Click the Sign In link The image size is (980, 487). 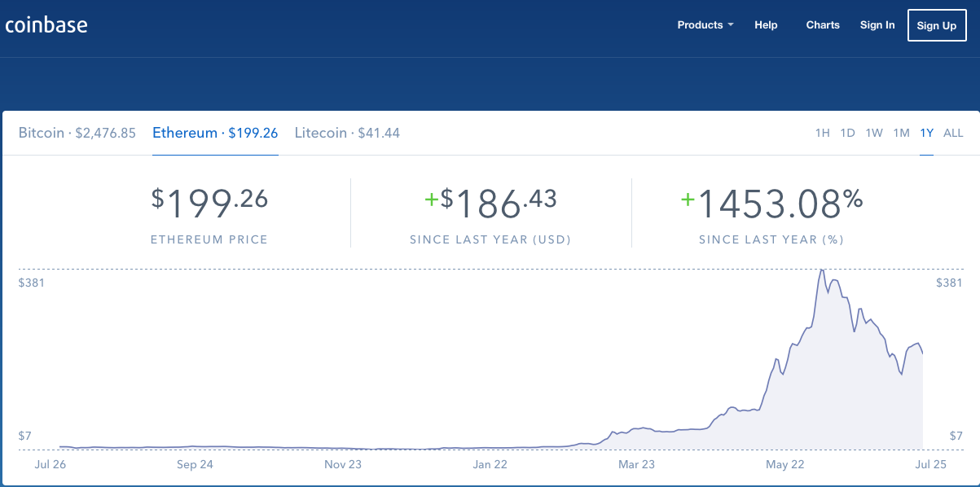point(877,25)
